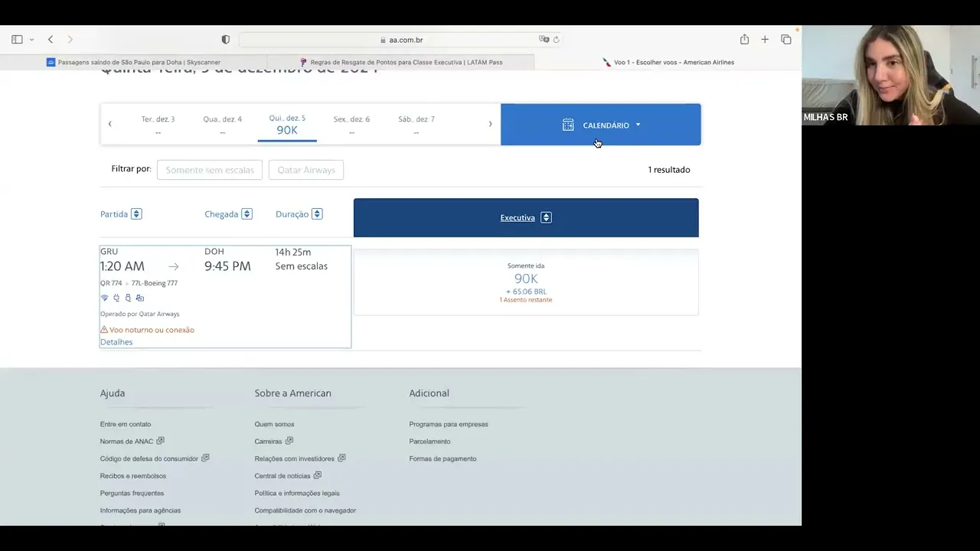The height and width of the screenshot is (551, 980).
Task: Open the sidebar options chevron in Safari
Action: (31, 40)
